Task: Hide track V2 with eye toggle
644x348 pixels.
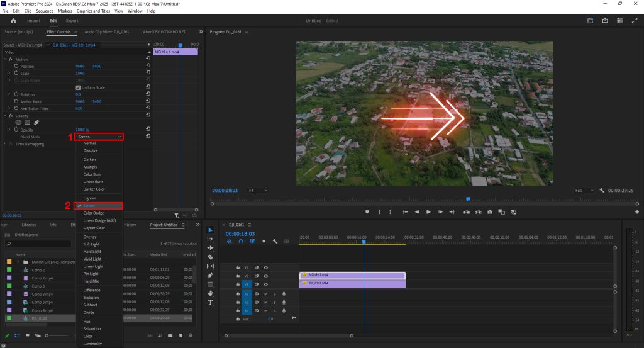Action: [265, 276]
